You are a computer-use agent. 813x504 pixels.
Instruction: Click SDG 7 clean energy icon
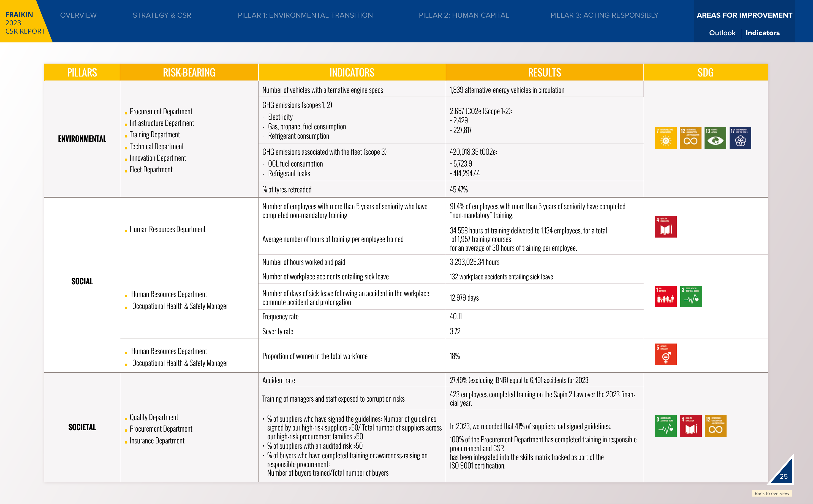click(x=665, y=138)
